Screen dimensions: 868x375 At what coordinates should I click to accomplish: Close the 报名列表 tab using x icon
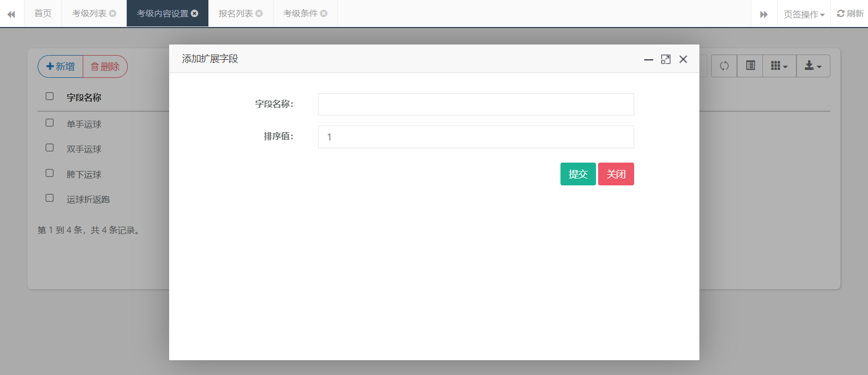259,13
